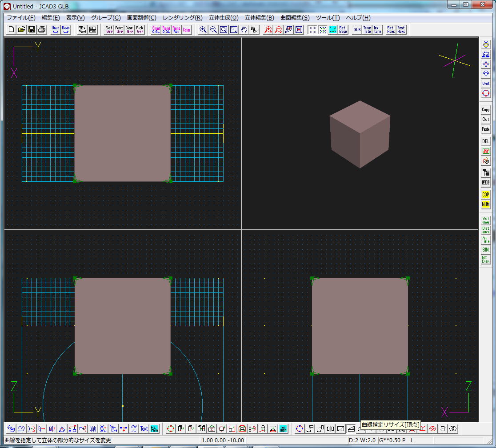Toggle the yellow NUM button
496x448 pixels.
486,204
